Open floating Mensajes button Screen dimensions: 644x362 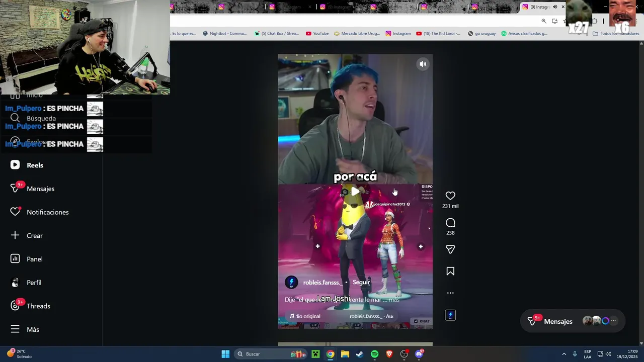coord(573,321)
